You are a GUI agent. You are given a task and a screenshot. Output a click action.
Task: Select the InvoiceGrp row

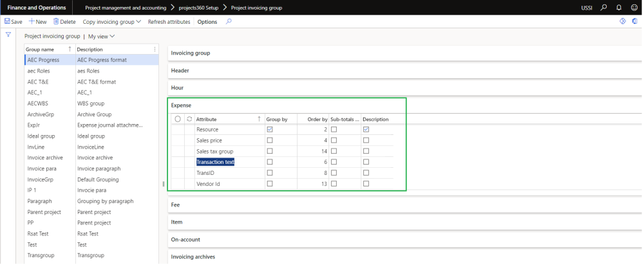(91, 179)
